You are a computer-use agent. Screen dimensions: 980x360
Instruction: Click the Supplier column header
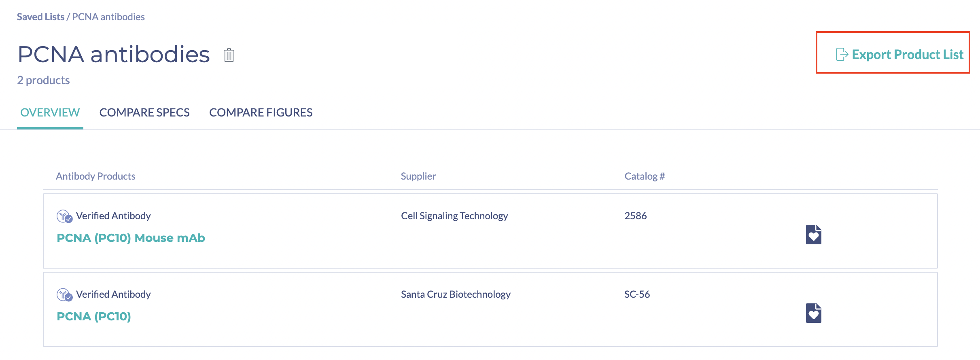[418, 176]
